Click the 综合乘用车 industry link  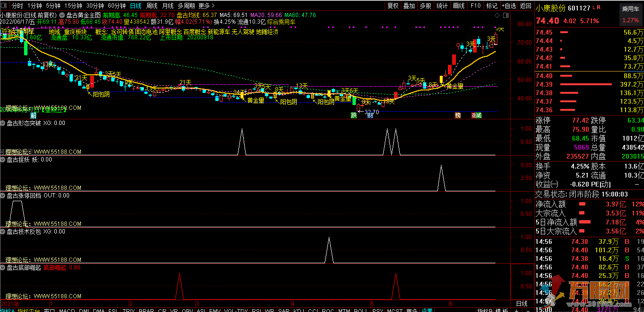(281, 22)
